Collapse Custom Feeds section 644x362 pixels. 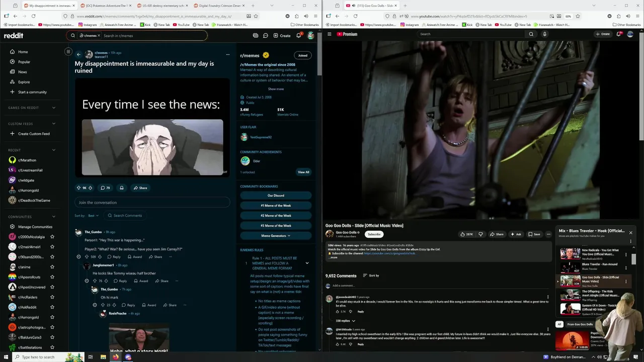(x=53, y=124)
